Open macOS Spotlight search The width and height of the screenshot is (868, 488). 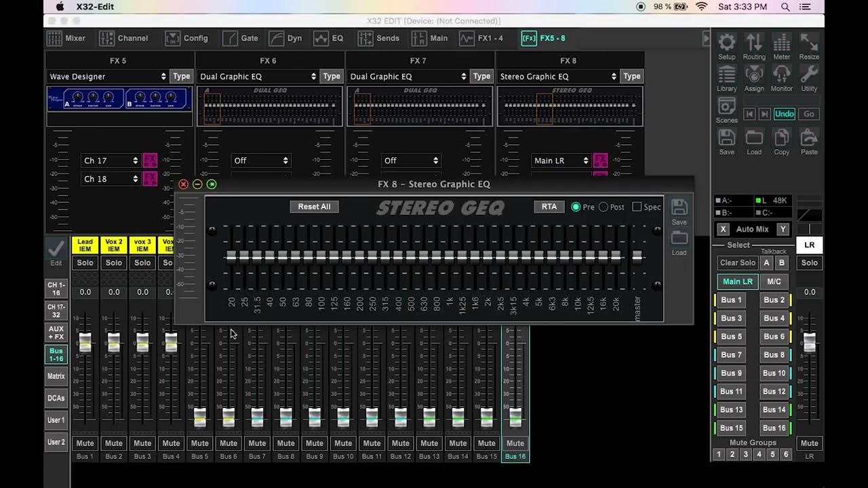[785, 7]
